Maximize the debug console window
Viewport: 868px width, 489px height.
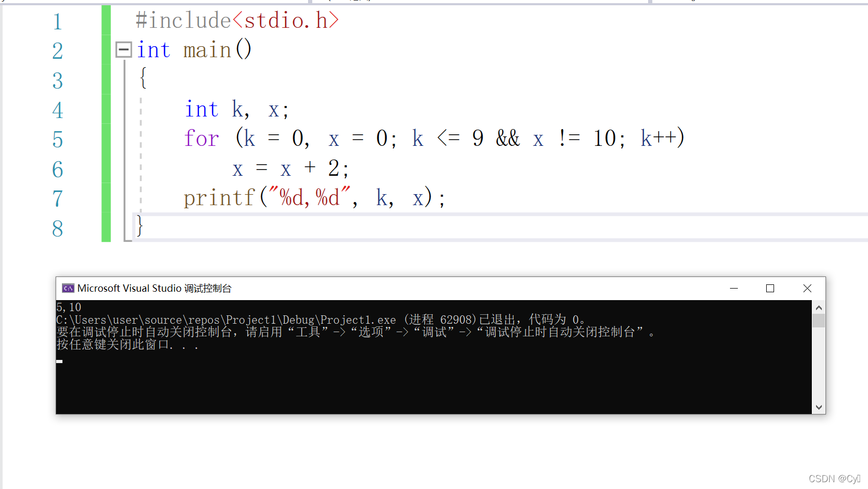pos(770,288)
